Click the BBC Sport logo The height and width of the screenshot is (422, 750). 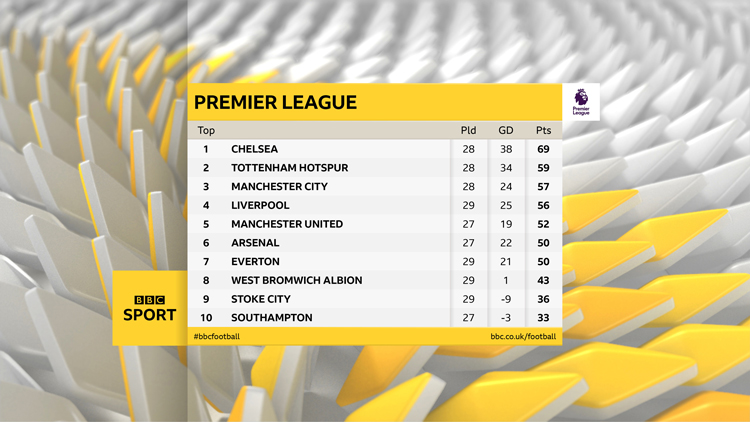click(x=149, y=308)
